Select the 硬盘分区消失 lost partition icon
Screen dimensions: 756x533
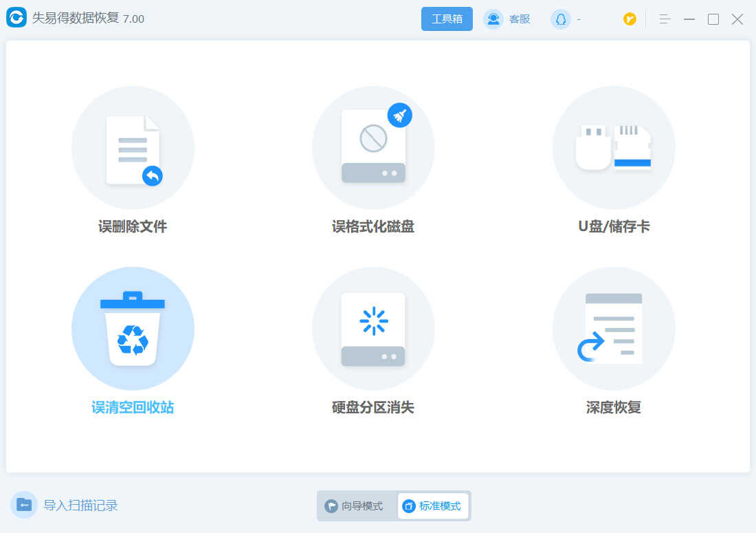[373, 329]
